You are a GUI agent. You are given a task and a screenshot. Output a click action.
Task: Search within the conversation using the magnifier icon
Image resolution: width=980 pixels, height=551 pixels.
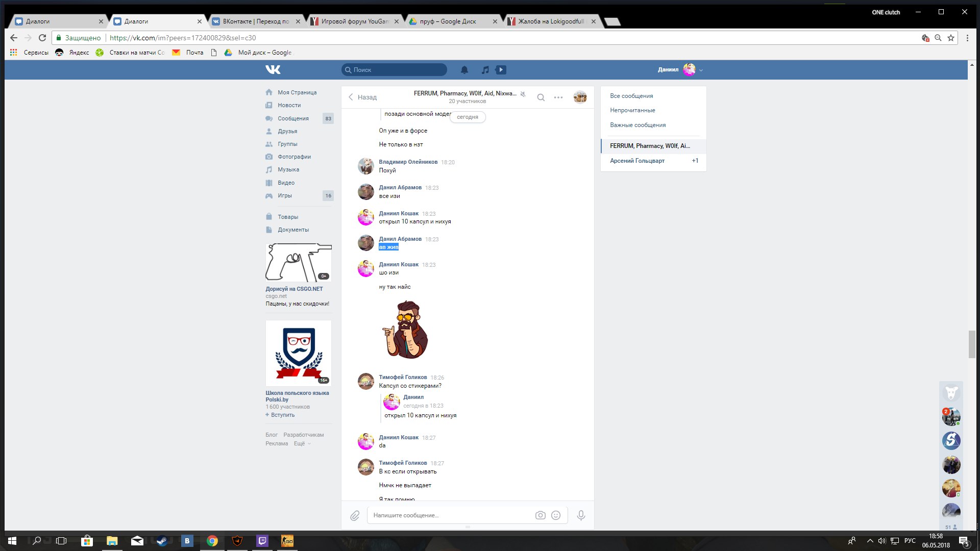click(x=541, y=97)
